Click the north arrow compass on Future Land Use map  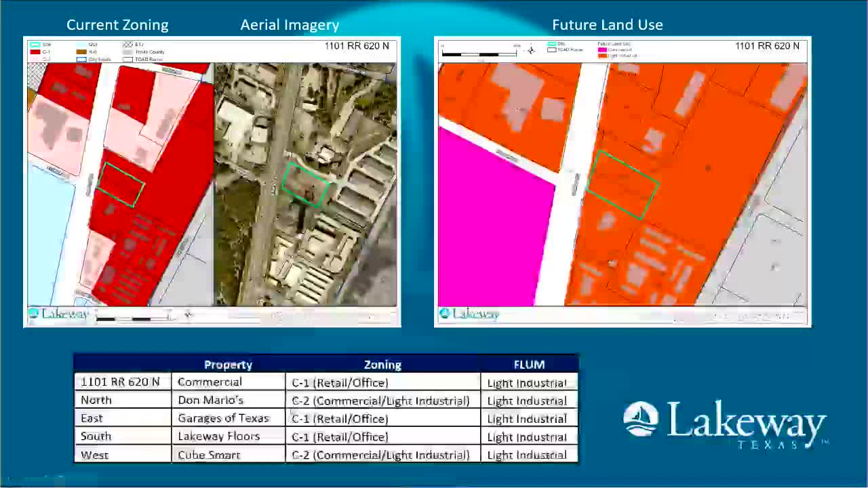(531, 49)
